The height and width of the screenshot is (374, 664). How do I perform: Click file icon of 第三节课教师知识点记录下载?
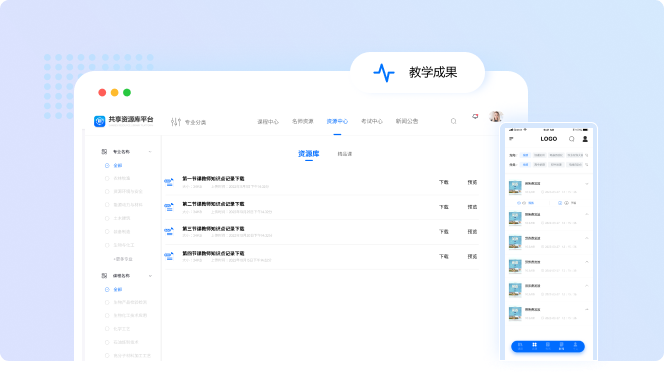click(x=169, y=232)
